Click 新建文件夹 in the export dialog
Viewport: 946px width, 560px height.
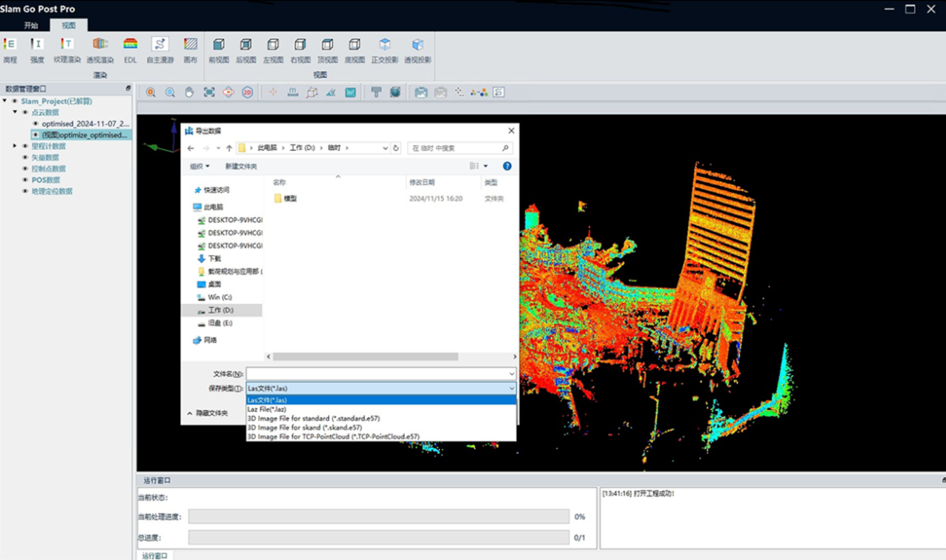pos(241,167)
